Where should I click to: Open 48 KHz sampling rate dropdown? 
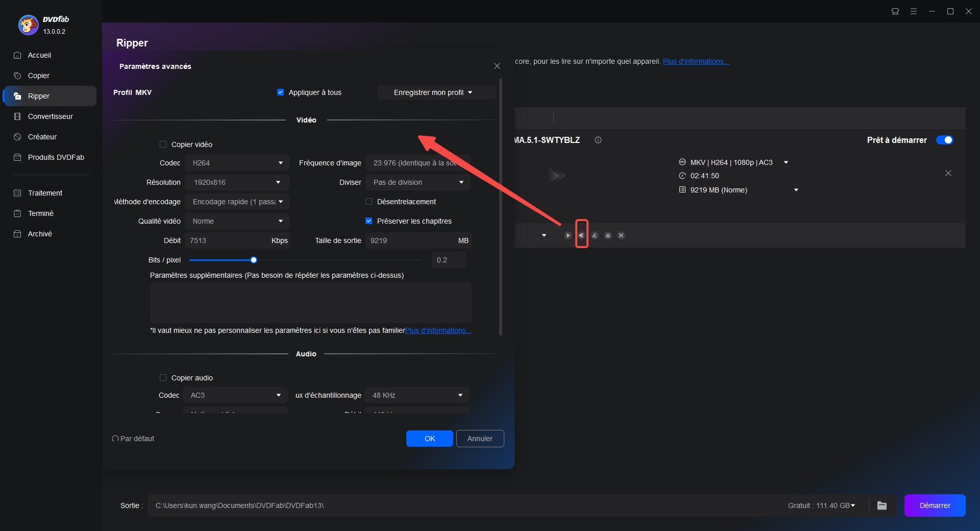tap(417, 395)
